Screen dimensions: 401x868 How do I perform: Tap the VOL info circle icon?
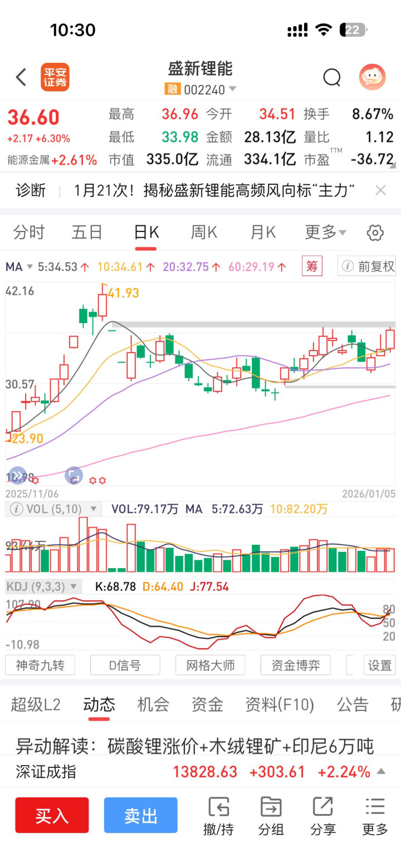click(x=16, y=509)
